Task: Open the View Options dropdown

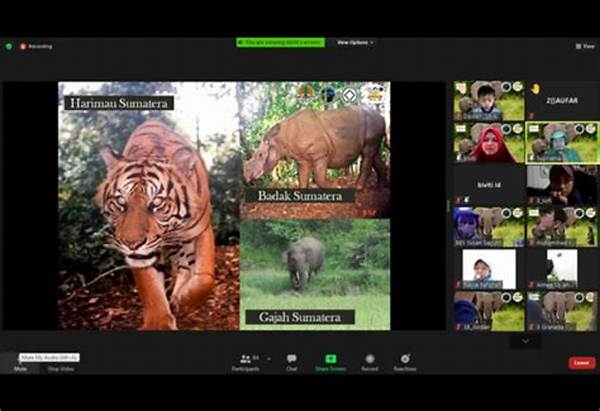Action: (355, 42)
